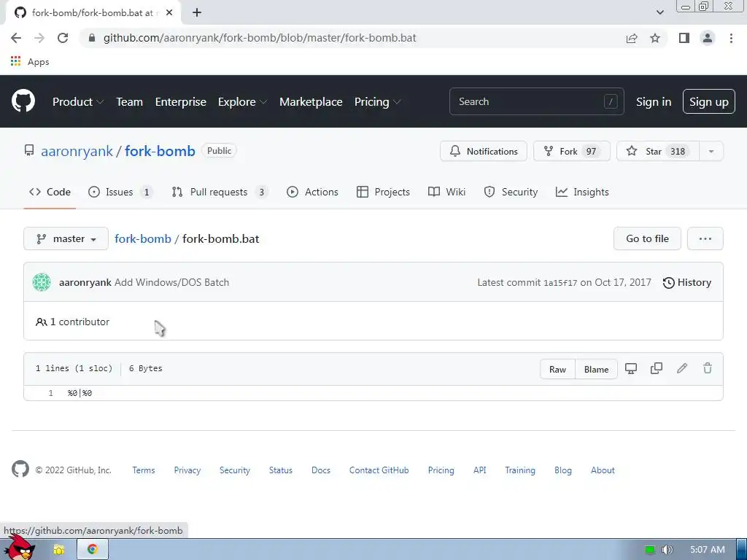This screenshot has width=747, height=560.
Task: Click footer GitHub logo
Action: (20, 469)
